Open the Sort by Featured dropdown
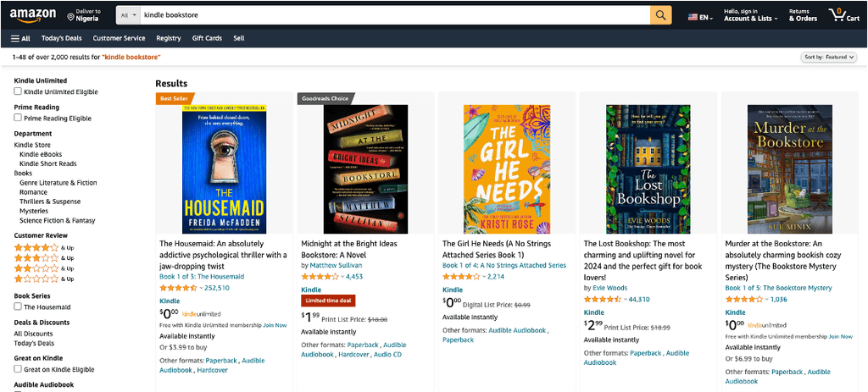Screen dimensions: 868x392 [829, 57]
